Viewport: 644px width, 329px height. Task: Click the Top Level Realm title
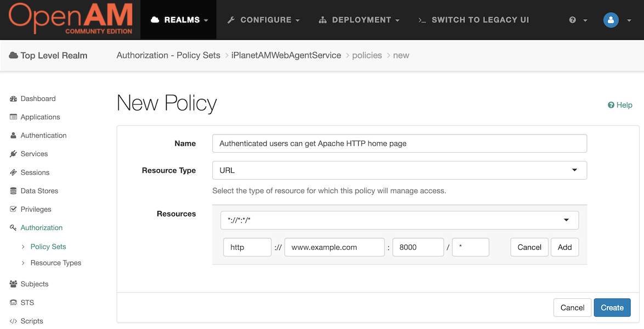[x=54, y=55]
